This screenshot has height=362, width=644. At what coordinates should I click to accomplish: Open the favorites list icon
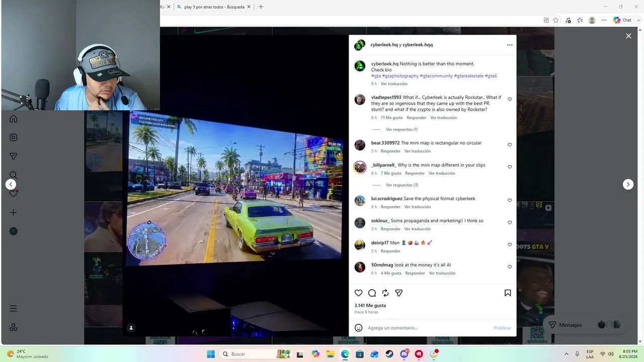click(x=580, y=20)
